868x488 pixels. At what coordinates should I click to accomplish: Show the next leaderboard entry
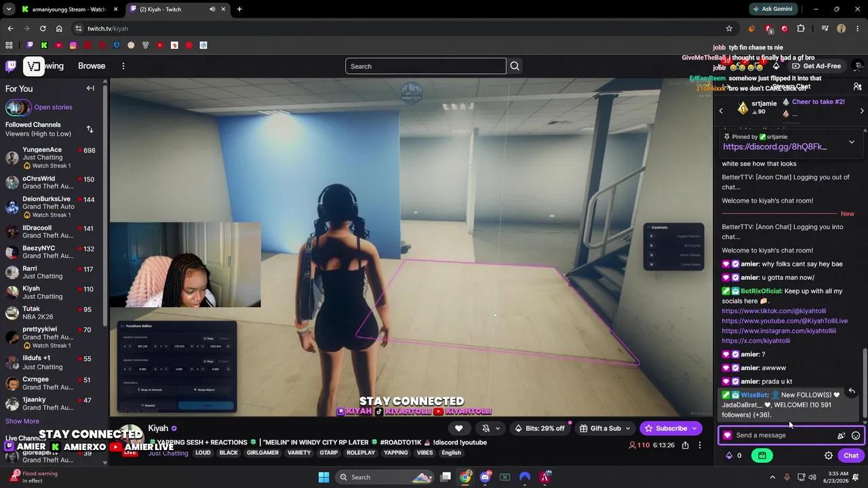coord(862,110)
